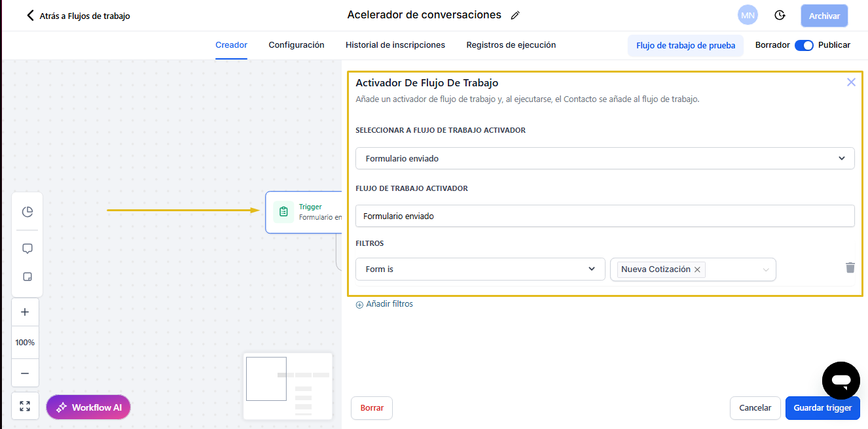Open the chat support bubble

[x=841, y=380]
